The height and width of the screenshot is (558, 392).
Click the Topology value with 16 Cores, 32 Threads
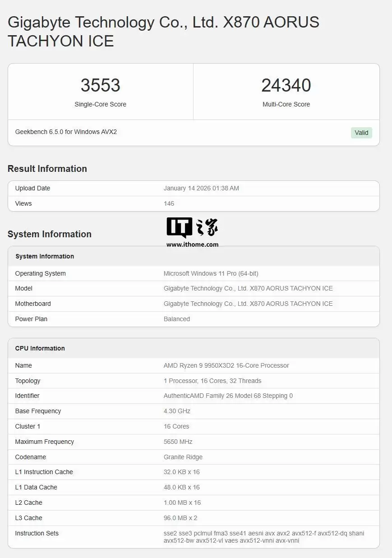212,381
